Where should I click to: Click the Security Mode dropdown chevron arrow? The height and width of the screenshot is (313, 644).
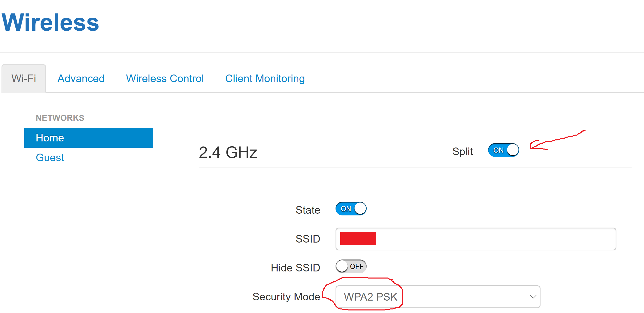point(533,297)
